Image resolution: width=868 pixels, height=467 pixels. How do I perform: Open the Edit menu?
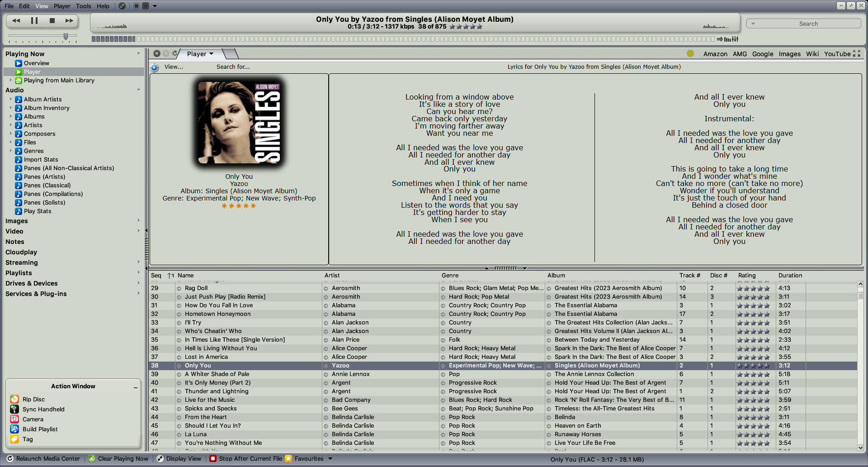pyautogui.click(x=24, y=6)
